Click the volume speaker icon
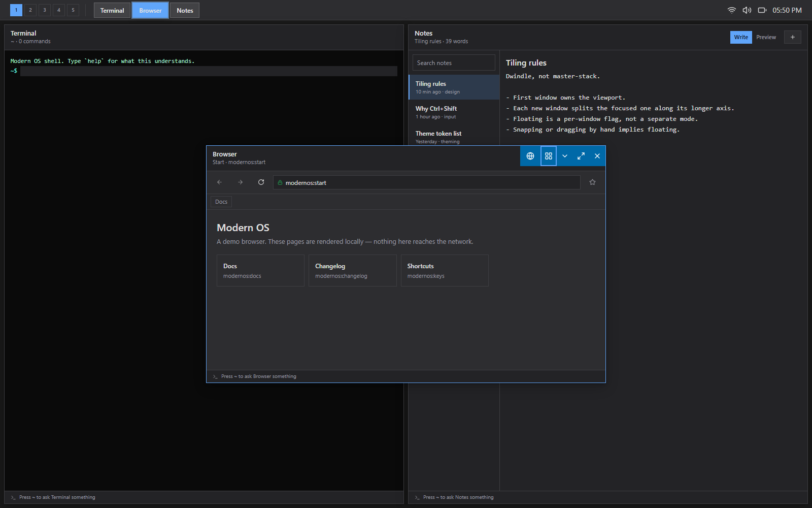 [x=747, y=10]
